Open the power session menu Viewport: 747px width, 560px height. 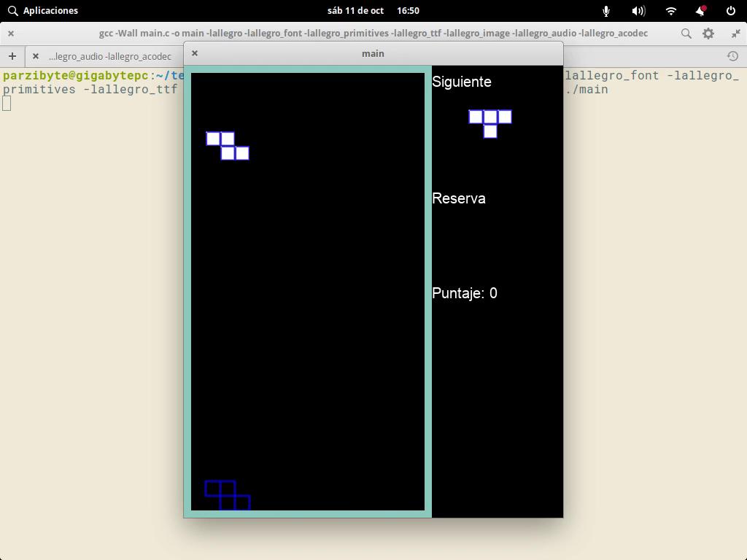click(731, 11)
